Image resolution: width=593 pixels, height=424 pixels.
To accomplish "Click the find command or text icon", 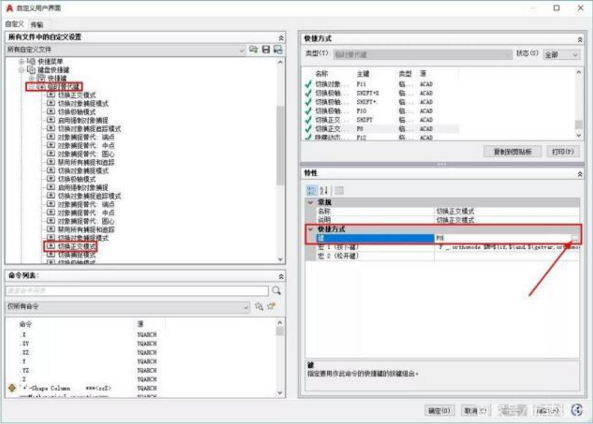I will pos(259,306).
